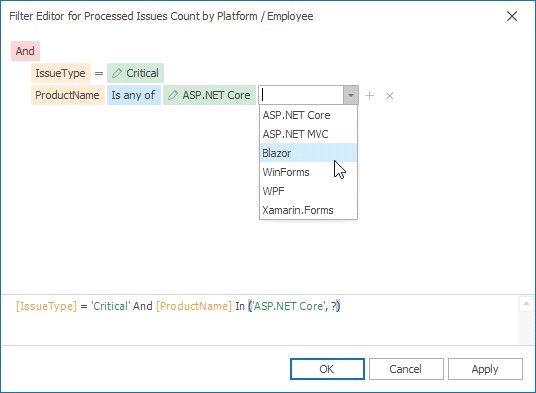This screenshot has height=393, width=536.
Task: Click [ProductName] in expression text
Action: [x=194, y=306]
